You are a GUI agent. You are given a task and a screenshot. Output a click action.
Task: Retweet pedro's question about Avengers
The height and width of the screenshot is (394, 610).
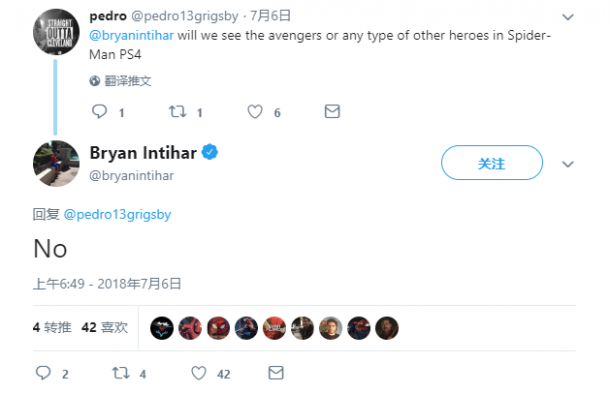(177, 112)
